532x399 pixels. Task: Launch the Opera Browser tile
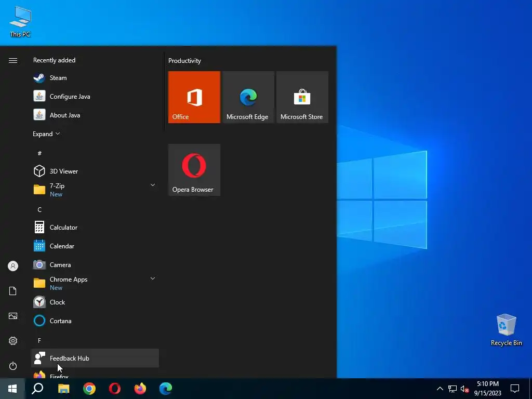point(194,170)
